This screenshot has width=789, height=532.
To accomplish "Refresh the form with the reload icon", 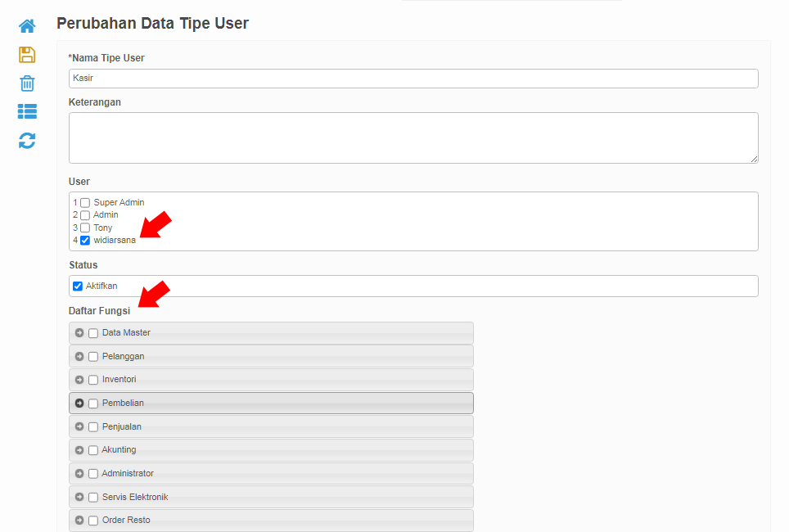I will [x=27, y=141].
